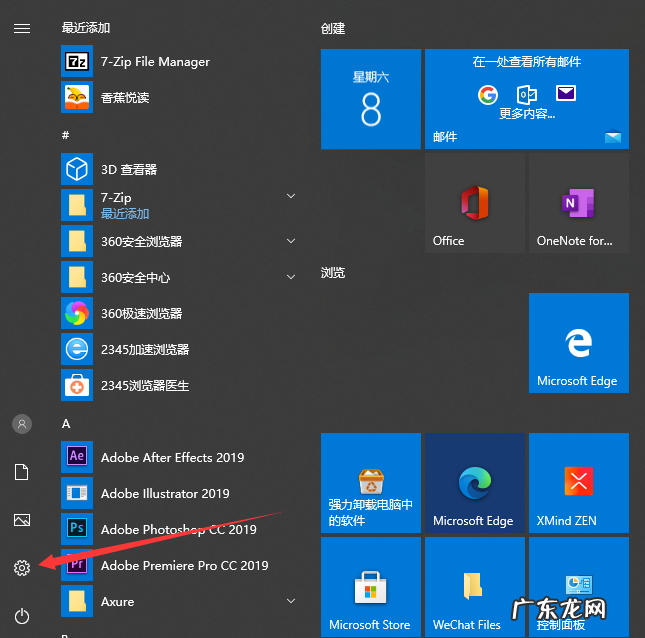Launch Adobe Photoshop CC 2019
645x638 pixels.
point(179,529)
